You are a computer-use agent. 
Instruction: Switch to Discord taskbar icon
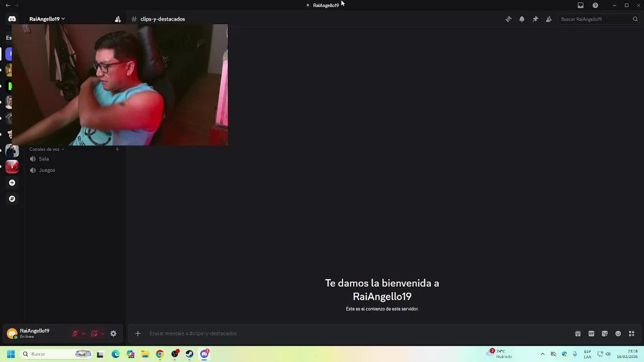coord(204,354)
